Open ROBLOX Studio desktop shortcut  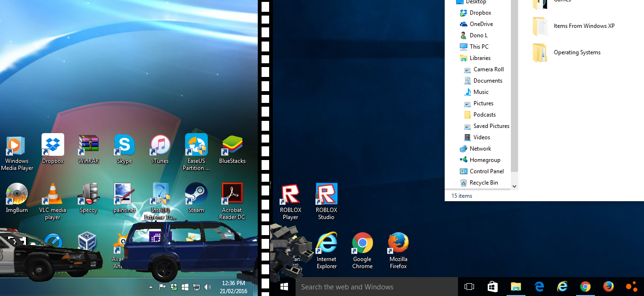[x=326, y=202]
